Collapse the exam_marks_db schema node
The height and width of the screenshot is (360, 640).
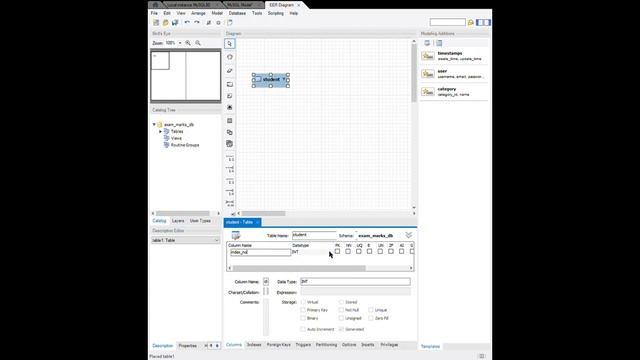[x=154, y=124]
